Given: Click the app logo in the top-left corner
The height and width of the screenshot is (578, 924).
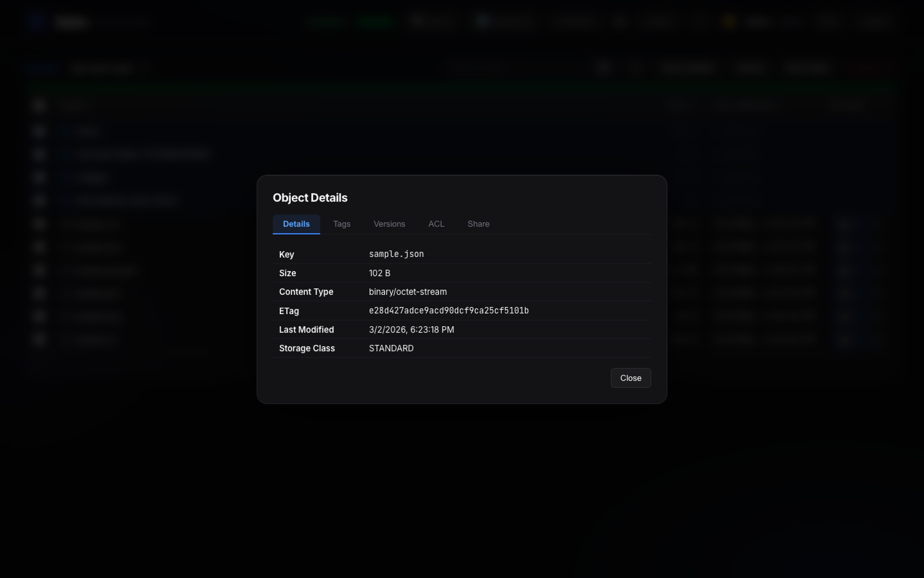Looking at the screenshot, I should click(37, 22).
